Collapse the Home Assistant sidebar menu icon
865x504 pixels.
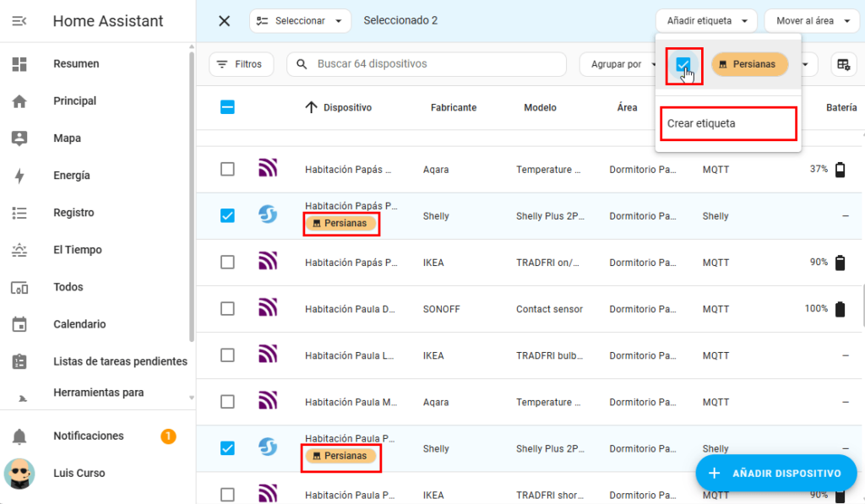(19, 21)
